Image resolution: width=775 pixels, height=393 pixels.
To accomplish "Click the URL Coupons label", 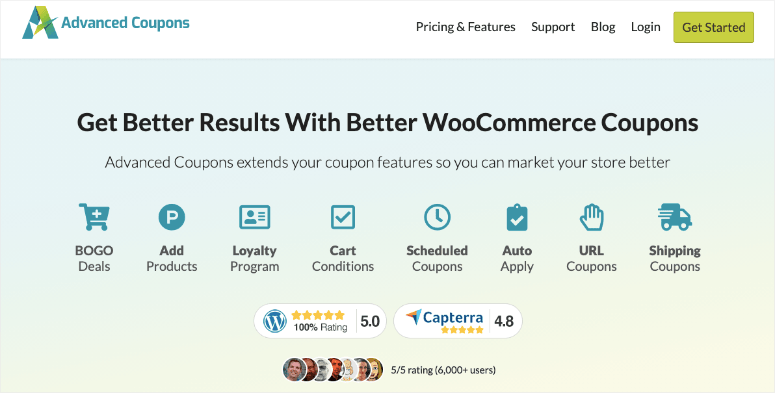I will (x=591, y=259).
